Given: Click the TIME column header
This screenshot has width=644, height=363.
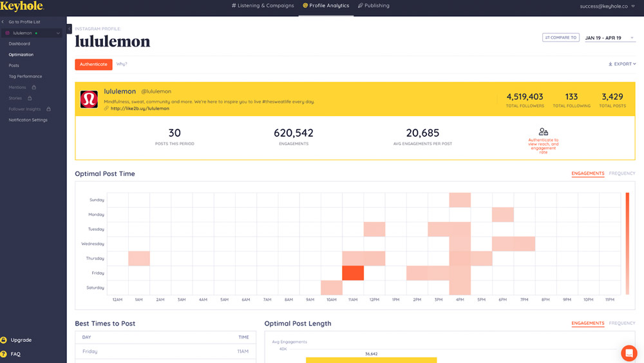Looking at the screenshot, I should pyautogui.click(x=243, y=337).
